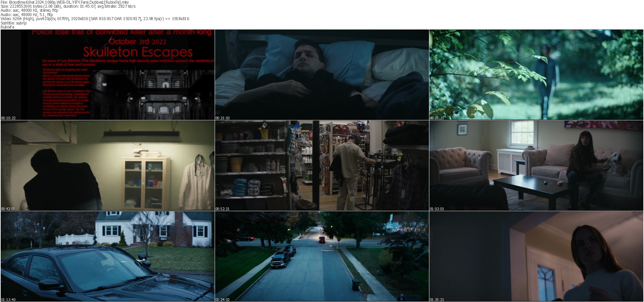Click the 00:42:05 timestamp
Viewport: 644px width, 302px height.
tap(8, 209)
